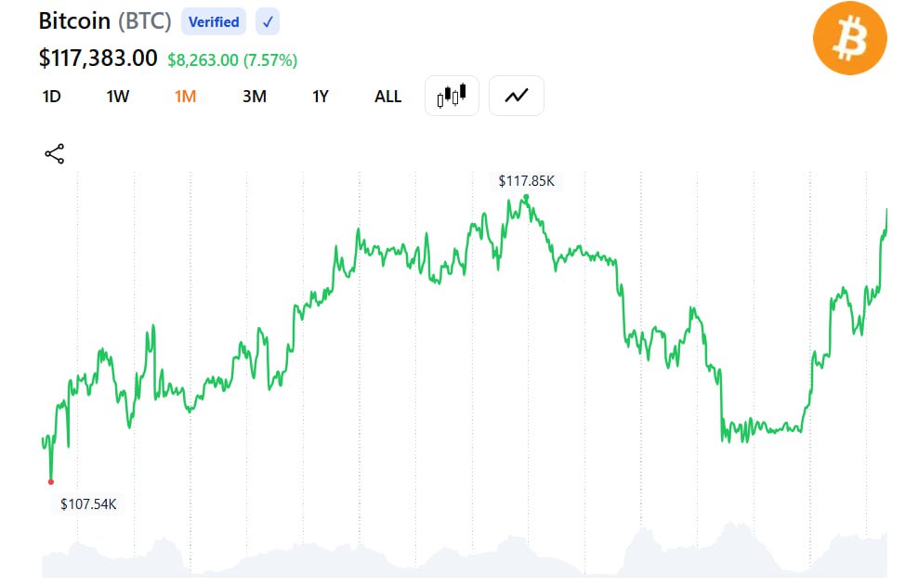Click the $107.54K low price label
905x588 pixels.
88,504
